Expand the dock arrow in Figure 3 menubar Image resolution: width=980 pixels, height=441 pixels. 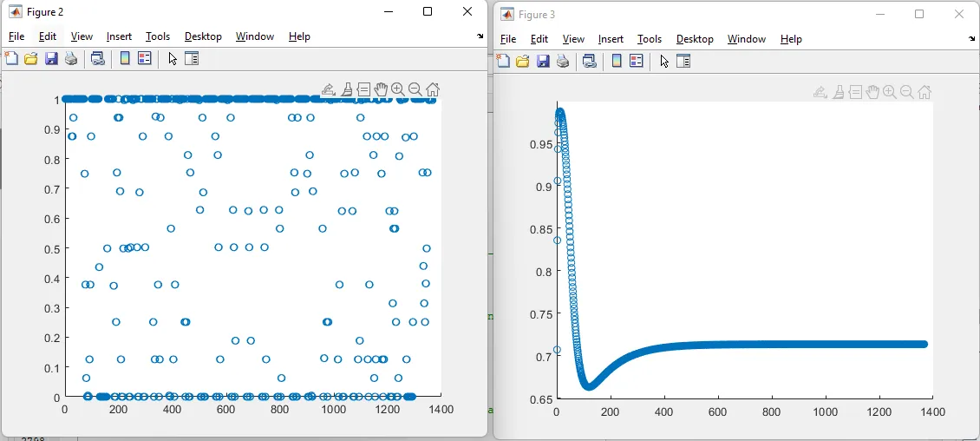[972, 40]
